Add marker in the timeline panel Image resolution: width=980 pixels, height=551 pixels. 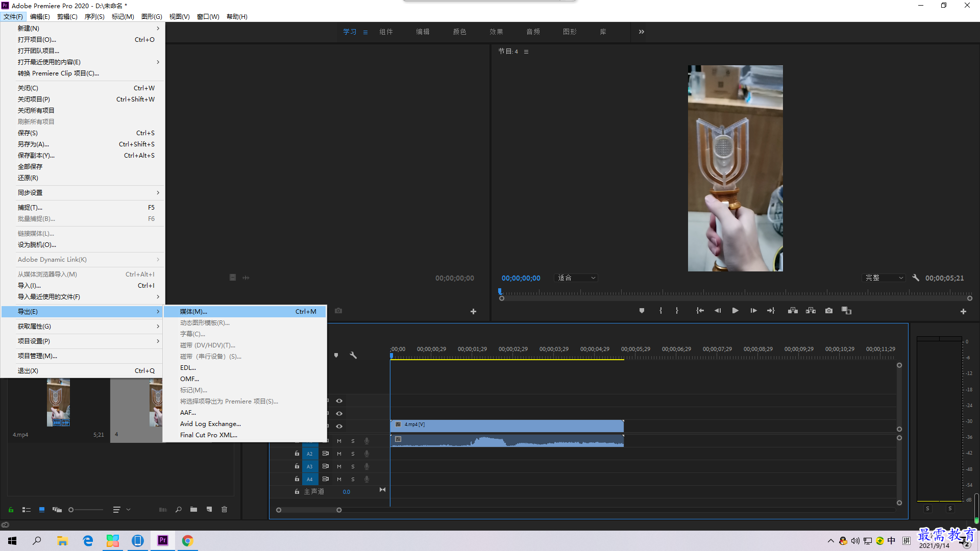[336, 355]
